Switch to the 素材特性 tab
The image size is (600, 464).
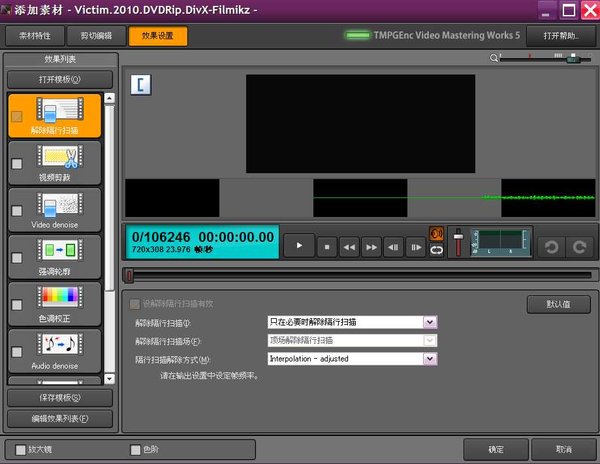[x=37, y=37]
